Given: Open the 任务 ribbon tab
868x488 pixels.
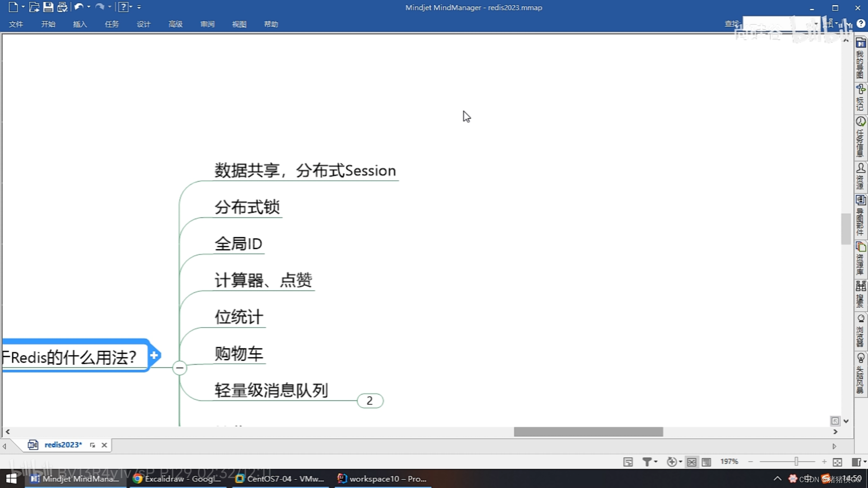Looking at the screenshot, I should coord(112,24).
